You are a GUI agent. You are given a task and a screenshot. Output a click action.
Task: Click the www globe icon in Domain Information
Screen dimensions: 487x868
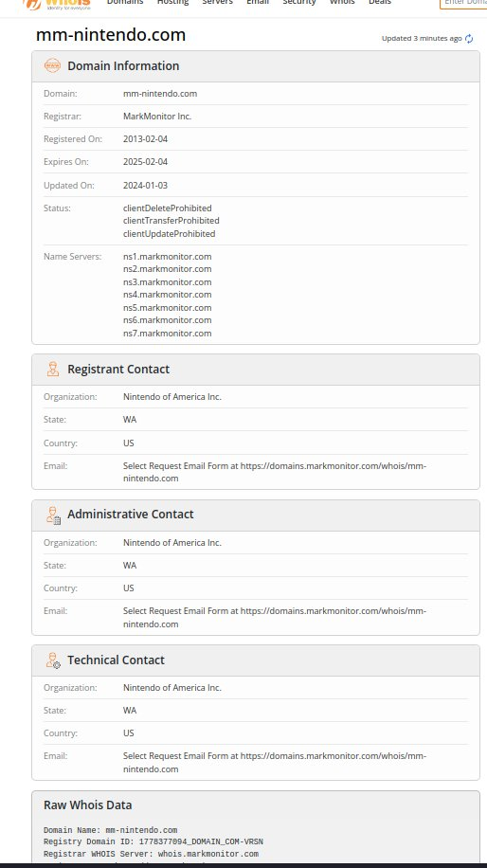coord(52,65)
